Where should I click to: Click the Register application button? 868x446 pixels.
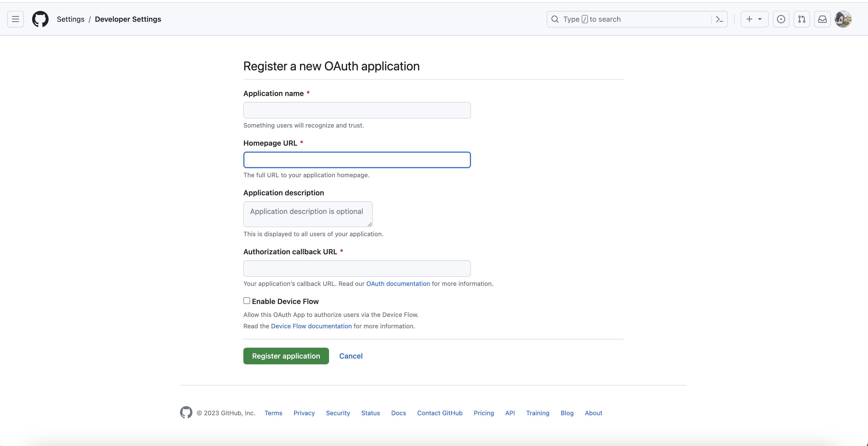(x=286, y=356)
